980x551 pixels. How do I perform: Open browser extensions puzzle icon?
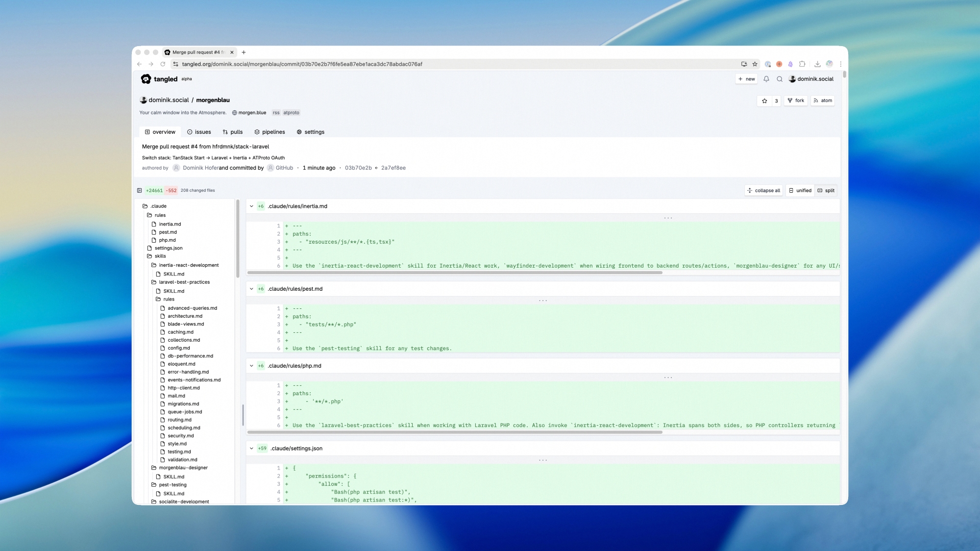tap(802, 64)
